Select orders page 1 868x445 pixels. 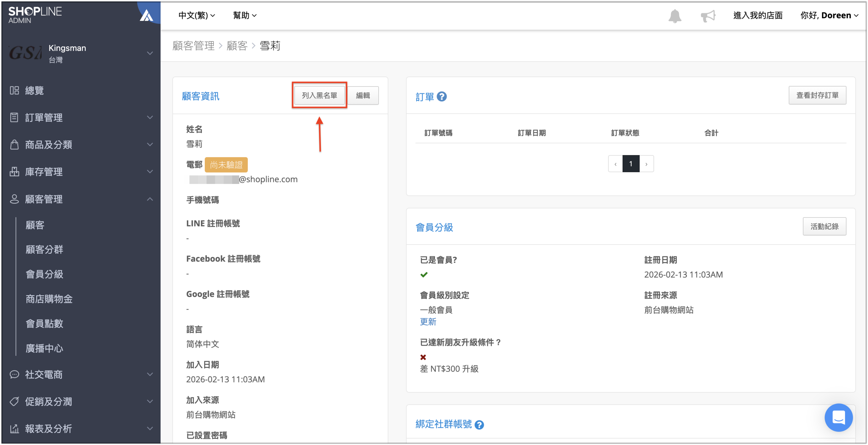pyautogui.click(x=631, y=164)
